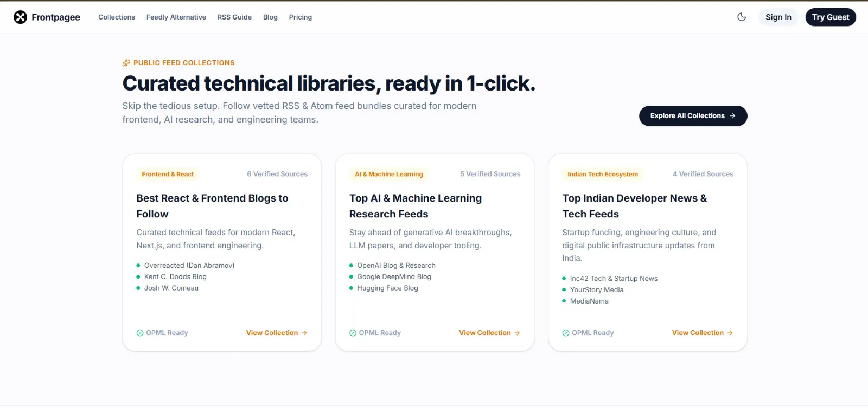Viewport: 868px width, 412px height.
Task: Go to Feedly Alternative page
Action: pos(176,17)
